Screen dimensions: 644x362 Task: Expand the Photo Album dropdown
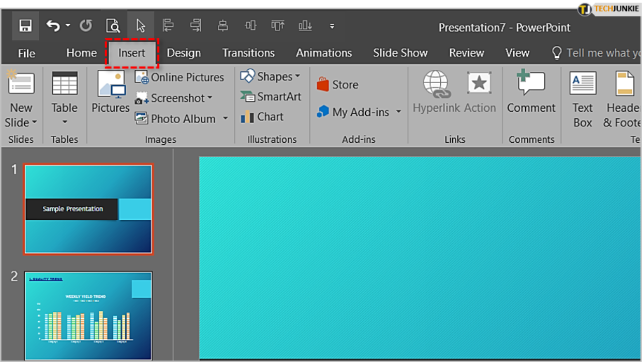(225, 119)
